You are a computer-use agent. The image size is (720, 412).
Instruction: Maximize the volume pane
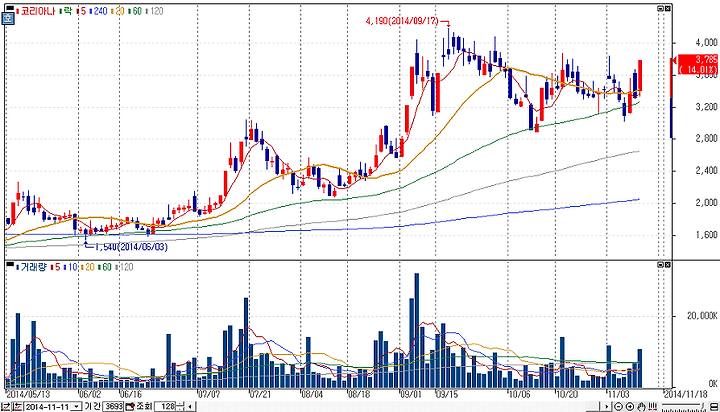(660, 265)
